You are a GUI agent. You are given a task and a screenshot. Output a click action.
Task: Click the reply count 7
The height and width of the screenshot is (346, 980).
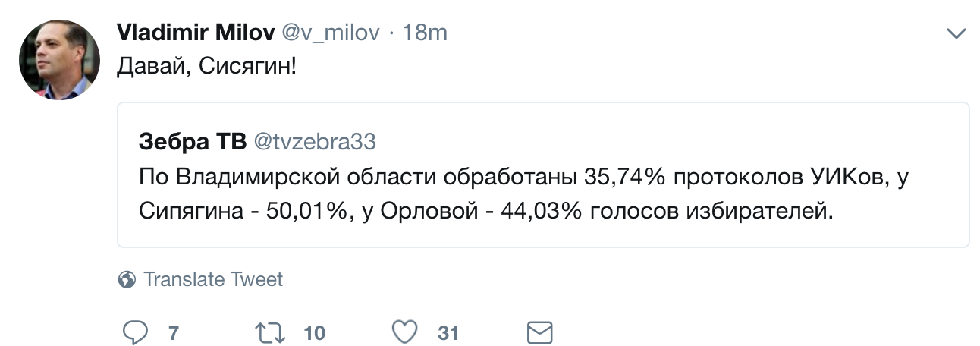point(173,333)
